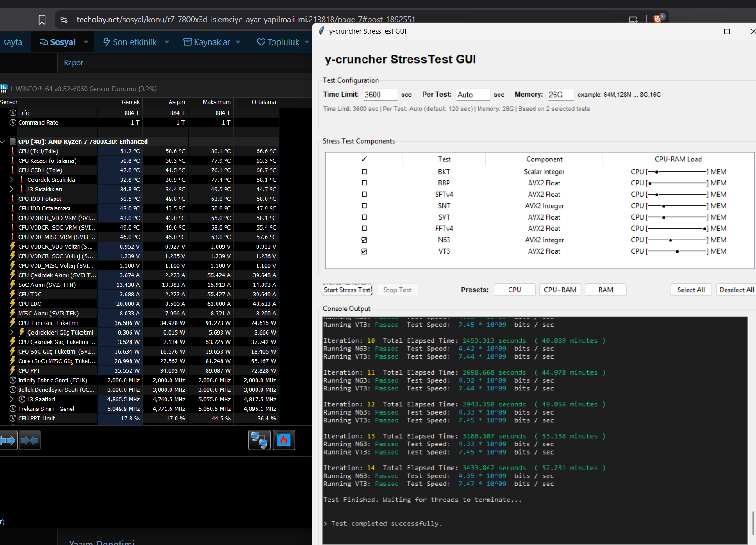Screen dimensions: 756x545
Task: Click the checkmark column header in test table
Action: click(364, 159)
